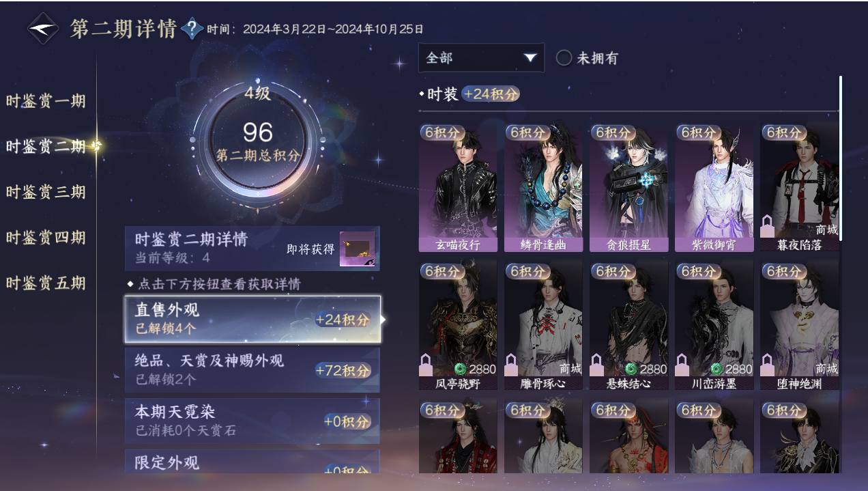Click the upcoming reward item icon

(x=357, y=248)
